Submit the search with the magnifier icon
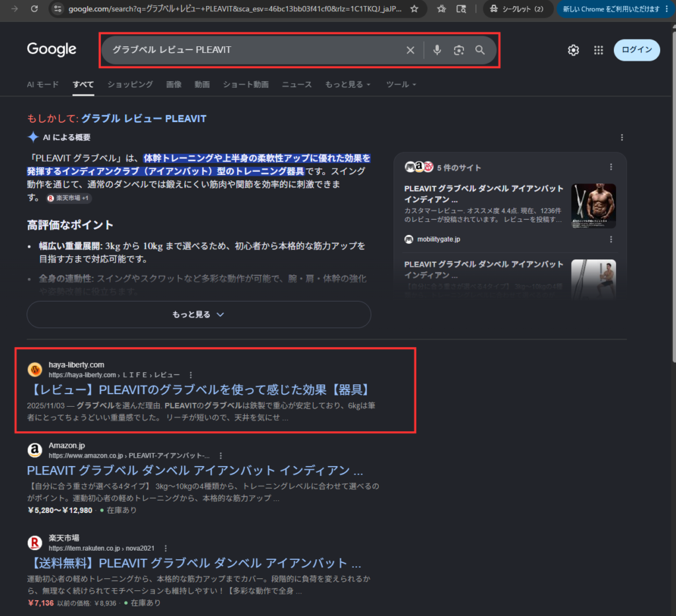676x616 pixels. (x=480, y=50)
